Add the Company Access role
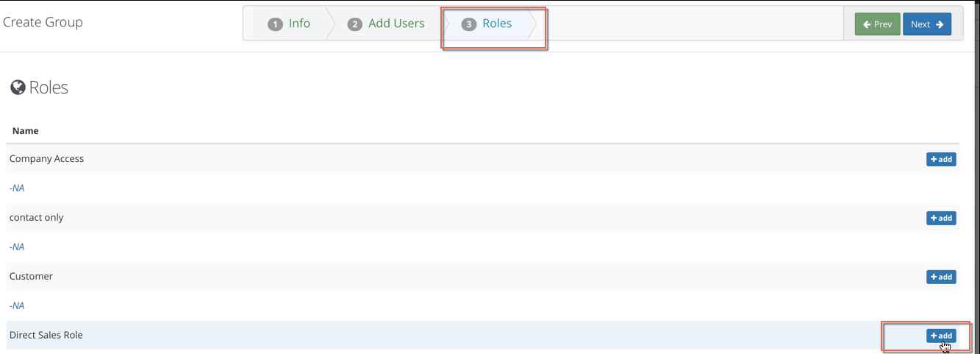This screenshot has width=980, height=354. (x=941, y=159)
